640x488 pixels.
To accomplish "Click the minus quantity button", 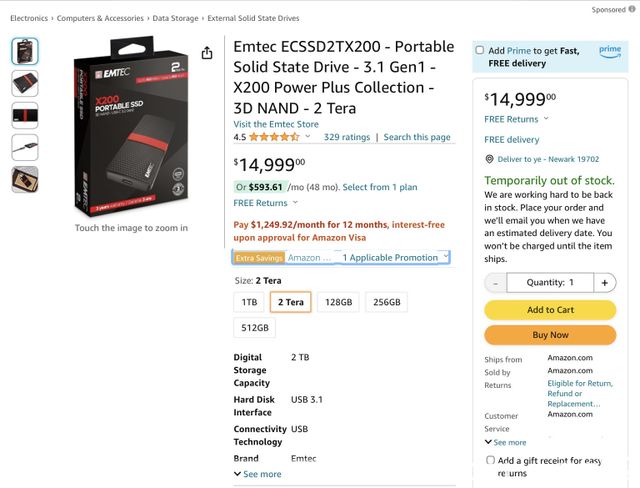I will 495,283.
